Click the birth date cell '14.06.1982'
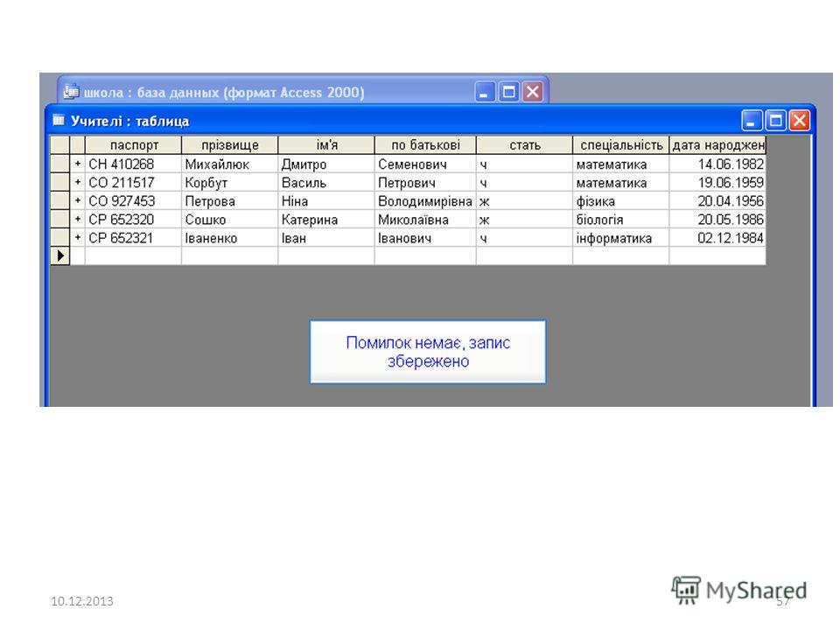Image resolution: width=840 pixels, height=630 pixels. pos(717,164)
